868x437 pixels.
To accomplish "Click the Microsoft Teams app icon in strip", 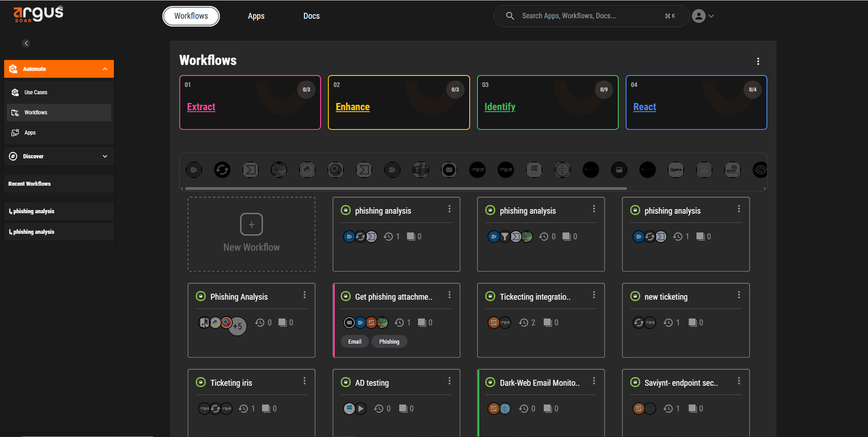I will click(420, 170).
